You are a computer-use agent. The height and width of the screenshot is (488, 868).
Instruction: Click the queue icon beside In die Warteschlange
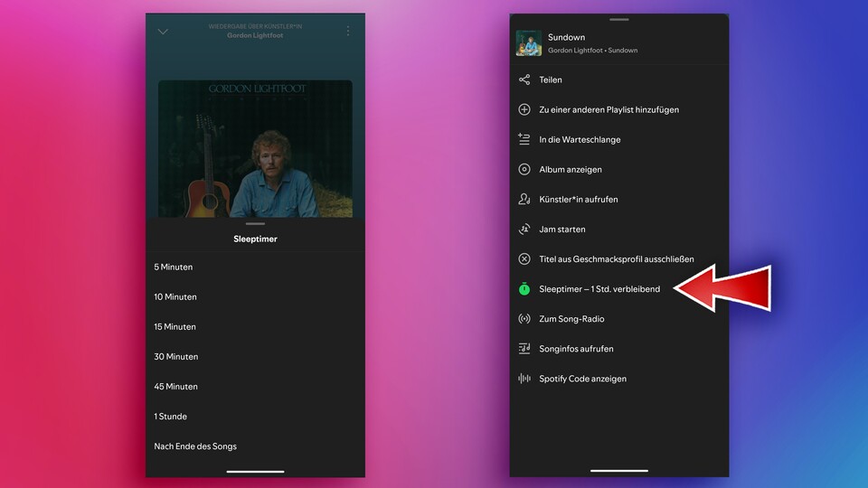click(x=524, y=139)
